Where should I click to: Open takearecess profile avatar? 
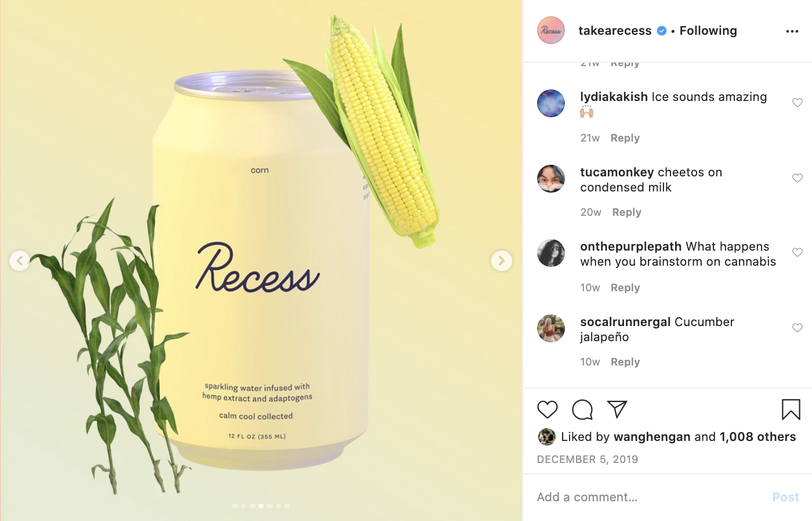(x=551, y=31)
